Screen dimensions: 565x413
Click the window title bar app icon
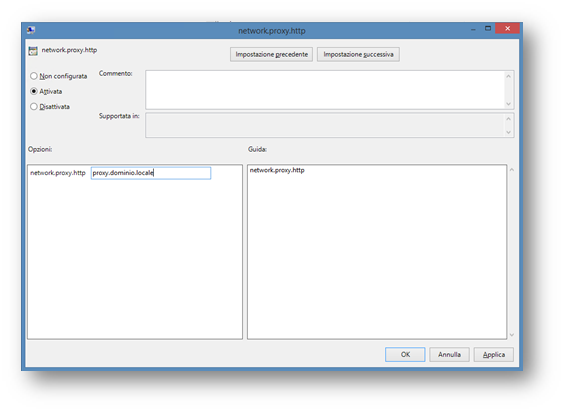pos(31,30)
